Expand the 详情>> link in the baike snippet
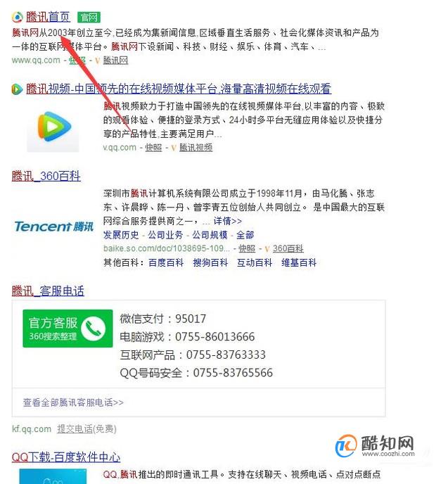The width and height of the screenshot is (448, 484). coord(228,221)
